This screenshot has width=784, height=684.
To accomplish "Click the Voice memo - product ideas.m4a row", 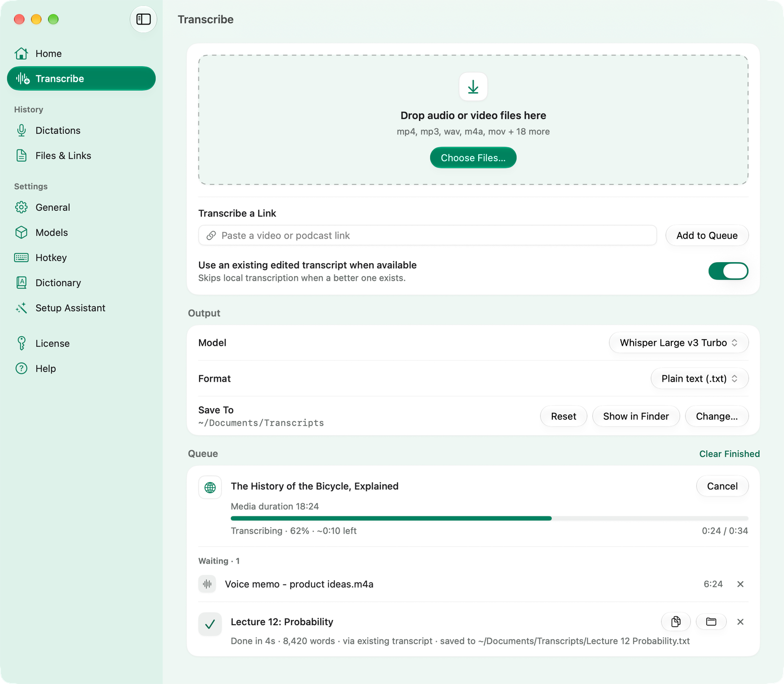I will point(473,584).
